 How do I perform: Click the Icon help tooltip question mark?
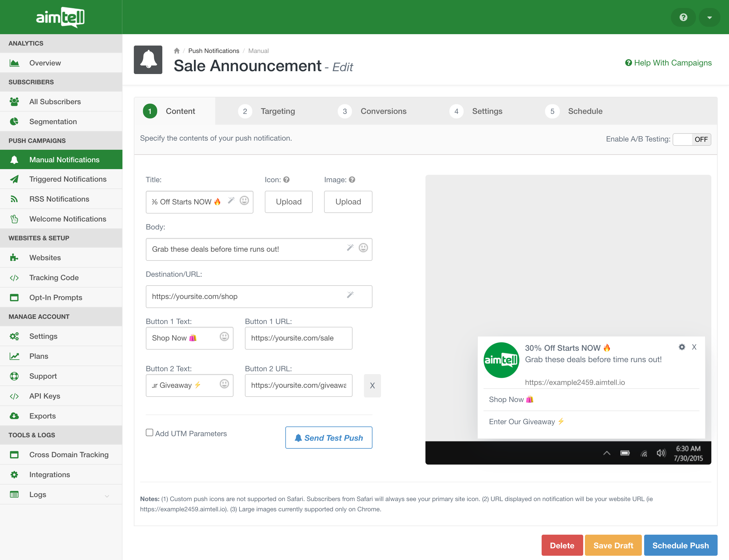(x=286, y=180)
